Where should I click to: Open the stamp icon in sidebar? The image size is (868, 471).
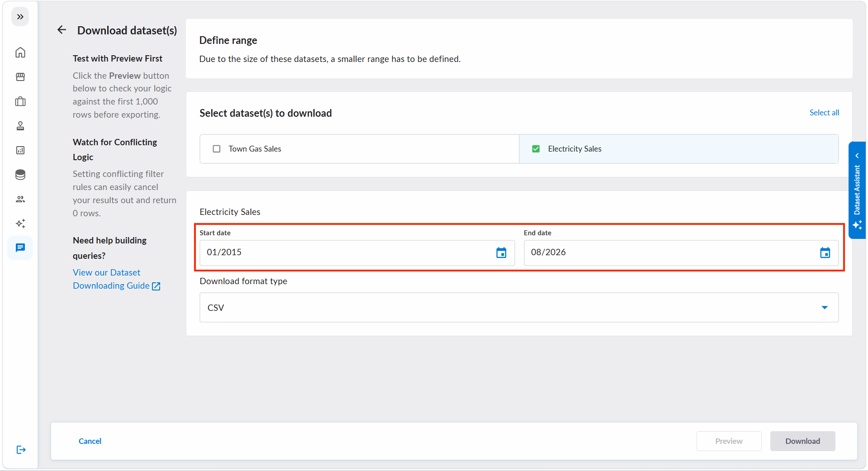pos(20,126)
